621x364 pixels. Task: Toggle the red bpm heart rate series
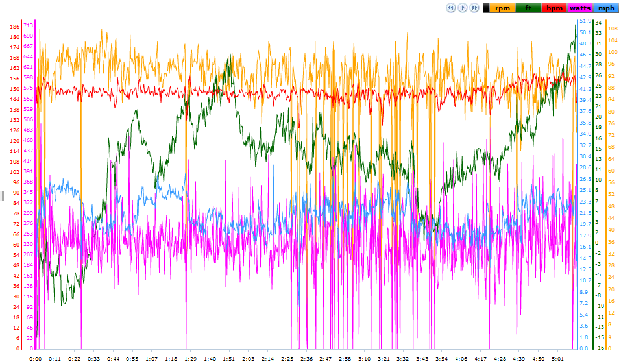coord(554,8)
